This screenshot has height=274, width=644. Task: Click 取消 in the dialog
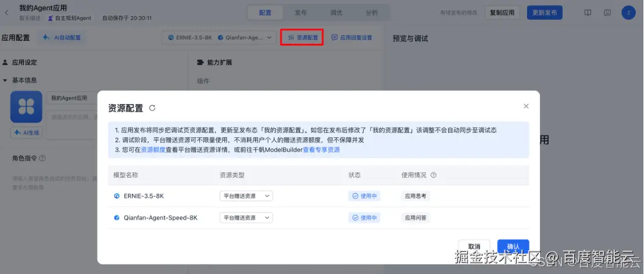point(474,247)
